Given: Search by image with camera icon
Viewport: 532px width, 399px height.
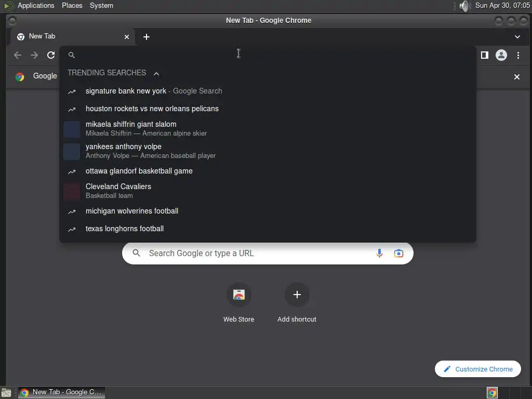Looking at the screenshot, I should (x=398, y=253).
